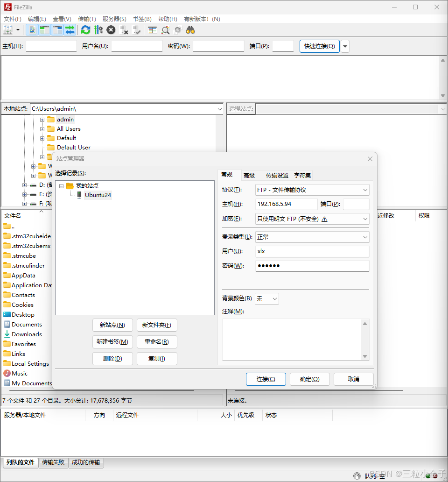This screenshot has height=482, width=448.
Task: Open the site list dropdown arrow beside Site Manager
Action: [x=18, y=30]
